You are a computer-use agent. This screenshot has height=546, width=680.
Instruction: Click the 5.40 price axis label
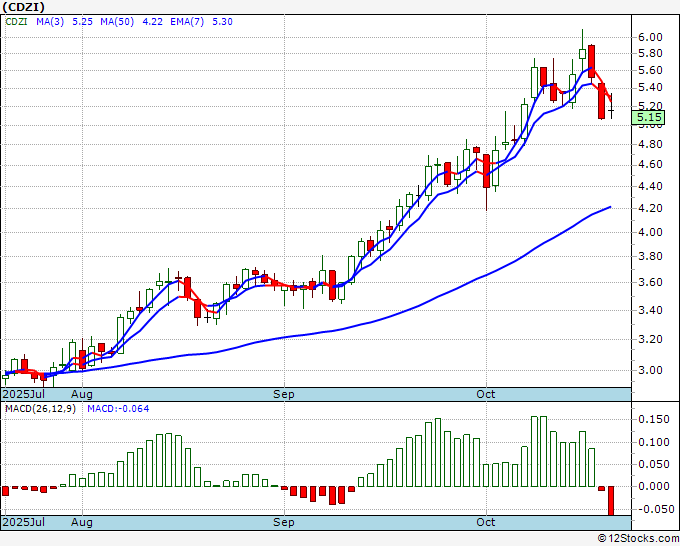650,88
